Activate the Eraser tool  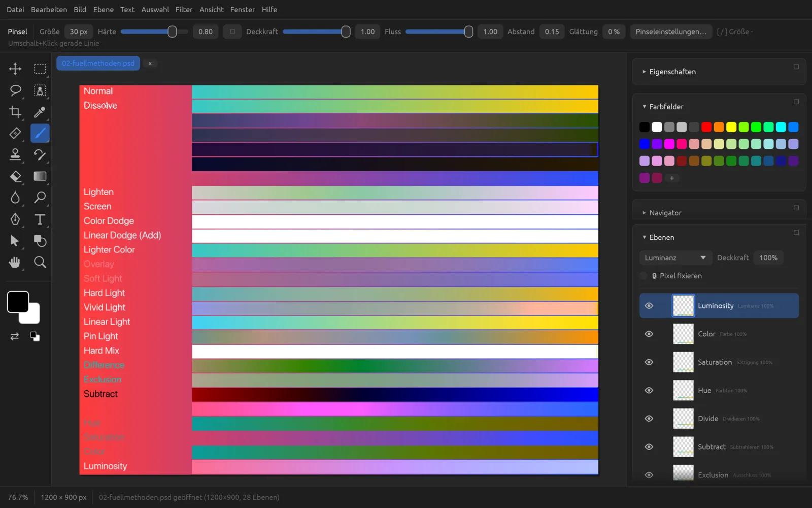click(15, 176)
